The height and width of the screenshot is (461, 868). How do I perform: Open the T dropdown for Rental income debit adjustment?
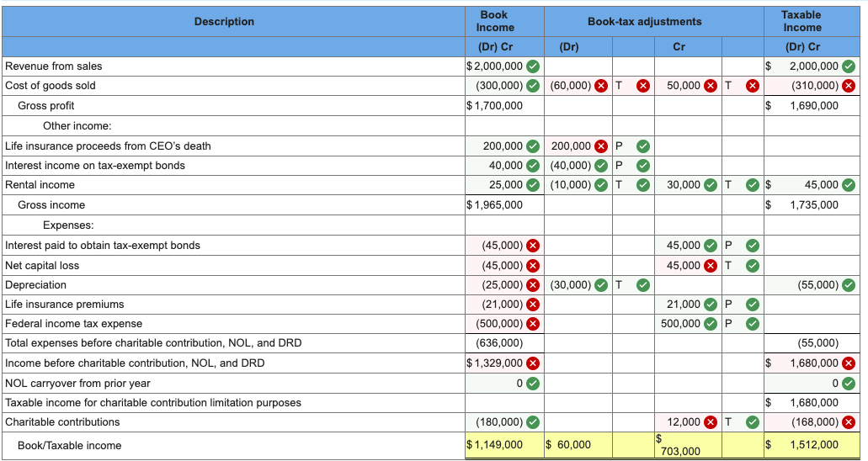(633, 185)
